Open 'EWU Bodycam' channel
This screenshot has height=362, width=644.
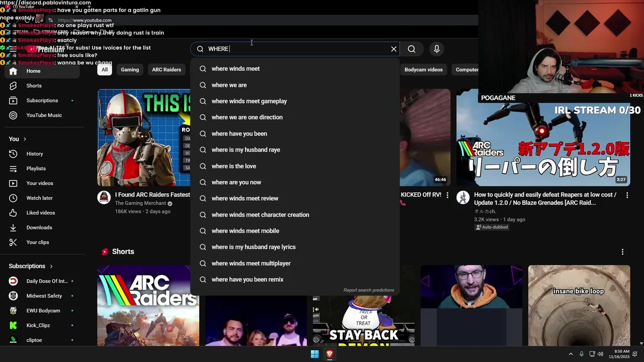point(42,311)
